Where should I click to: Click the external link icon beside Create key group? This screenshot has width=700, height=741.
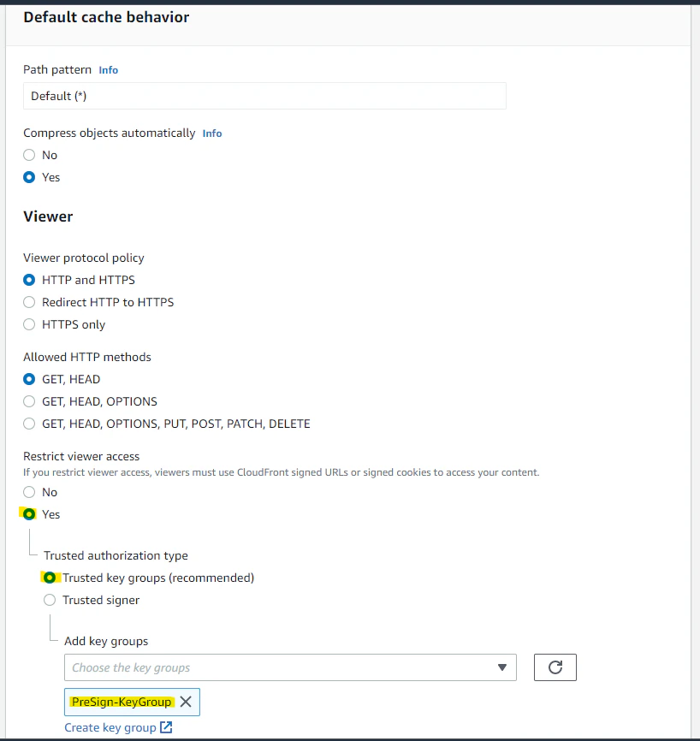[166, 727]
